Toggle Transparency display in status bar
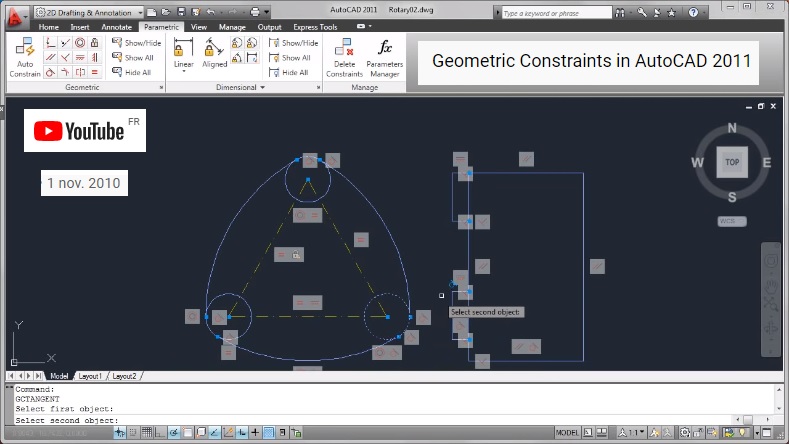 pyautogui.click(x=269, y=432)
